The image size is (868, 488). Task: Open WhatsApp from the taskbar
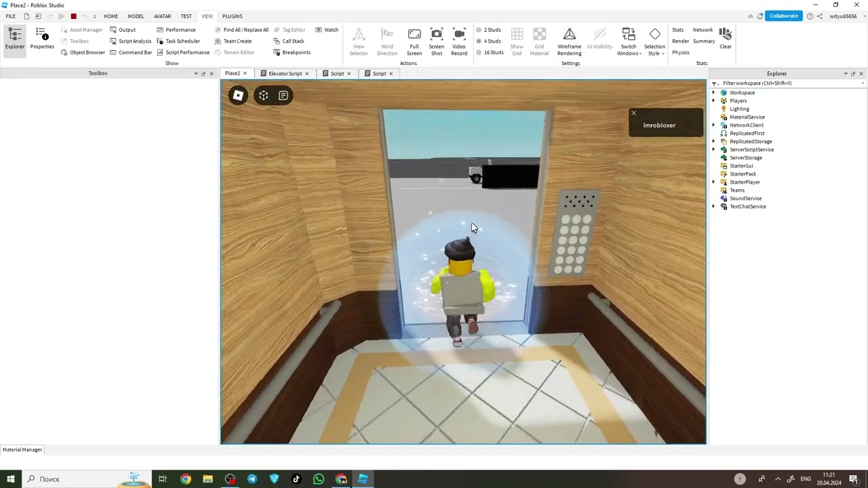tap(319, 479)
